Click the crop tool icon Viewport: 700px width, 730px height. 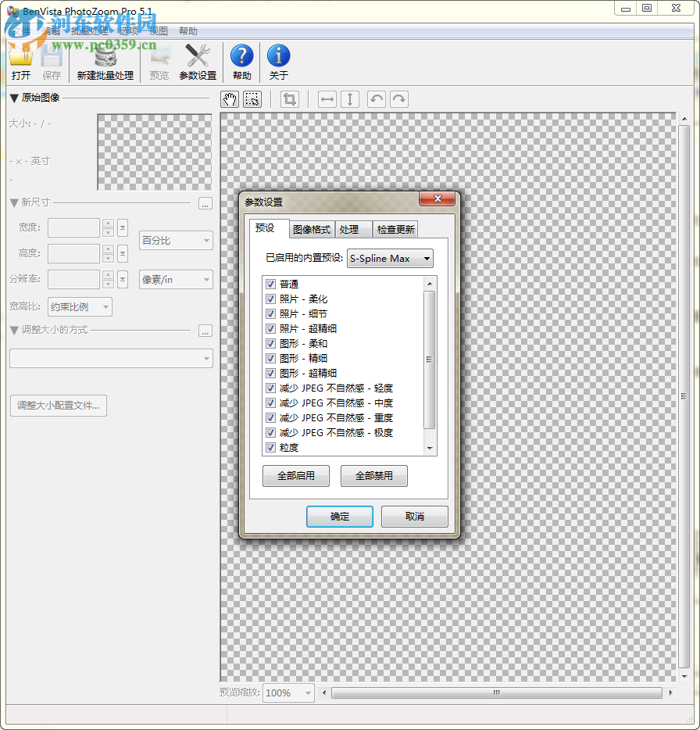(x=290, y=99)
